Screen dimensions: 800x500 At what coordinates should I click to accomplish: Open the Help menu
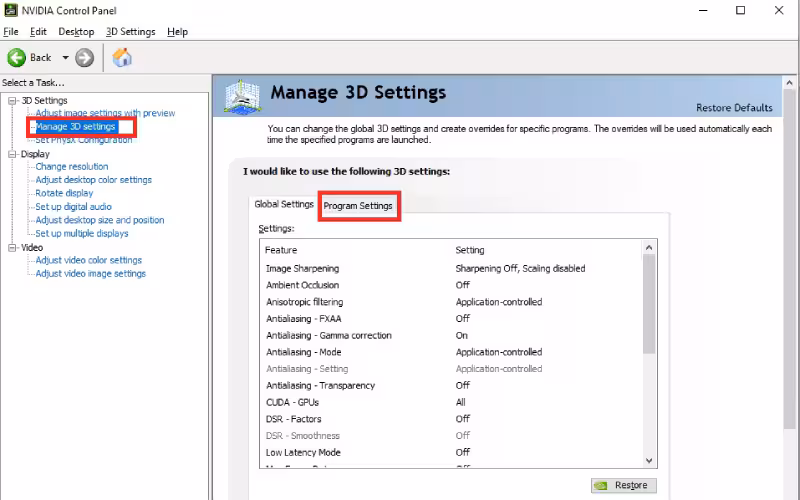pyautogui.click(x=178, y=32)
